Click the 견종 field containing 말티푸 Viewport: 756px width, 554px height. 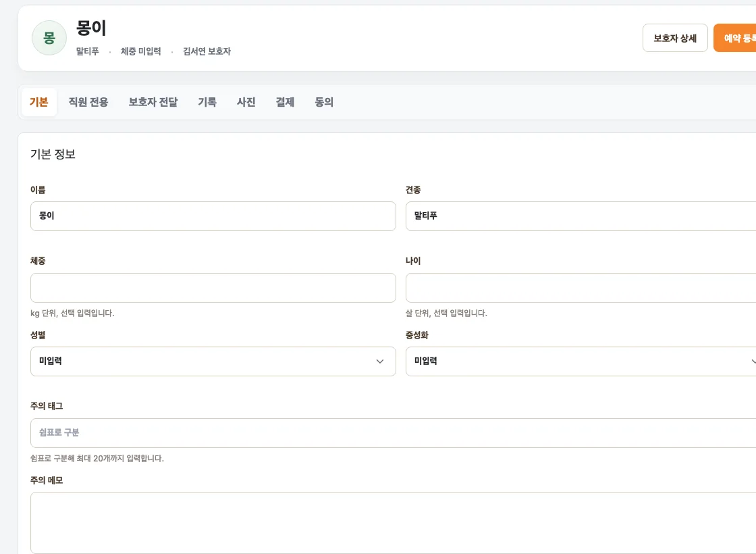click(x=580, y=216)
